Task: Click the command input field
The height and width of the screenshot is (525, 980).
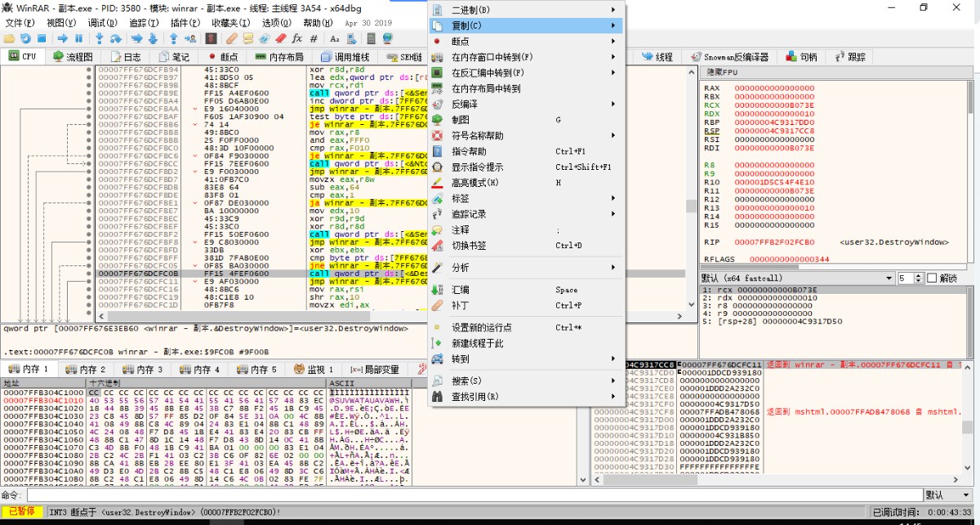Action: click(x=474, y=495)
